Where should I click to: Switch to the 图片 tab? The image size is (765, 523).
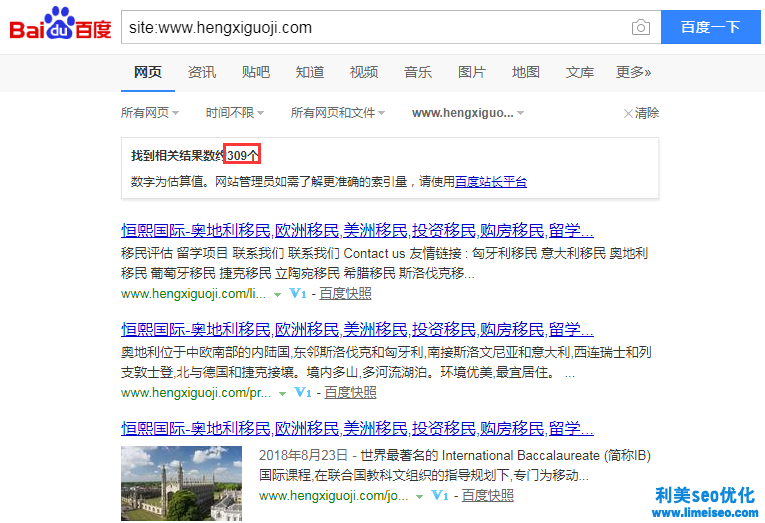472,72
